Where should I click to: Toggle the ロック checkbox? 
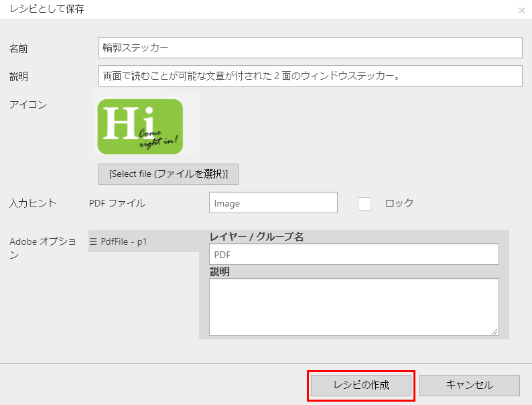364,204
